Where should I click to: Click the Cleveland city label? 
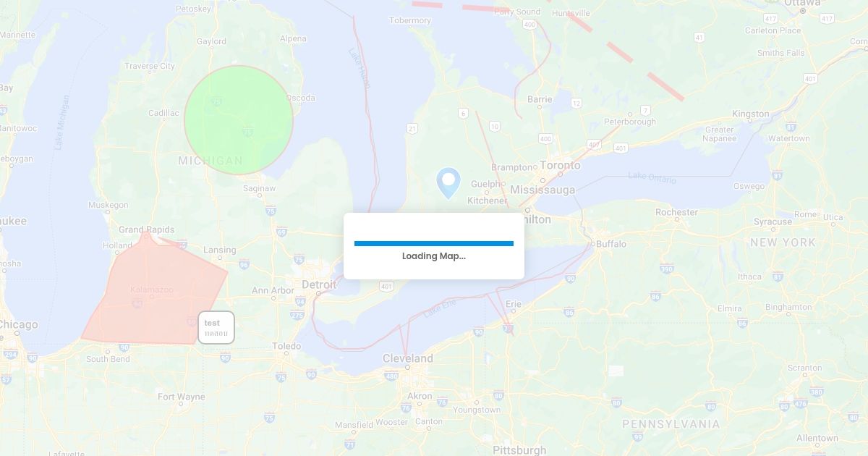point(408,358)
